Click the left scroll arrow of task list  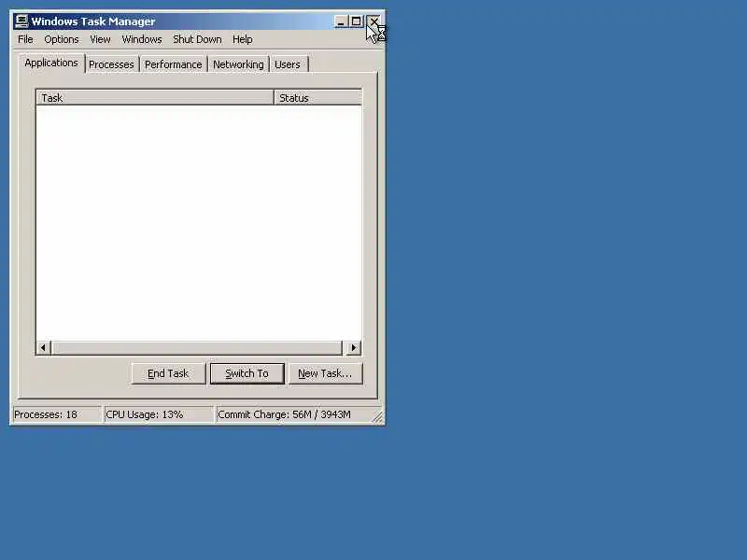43,347
